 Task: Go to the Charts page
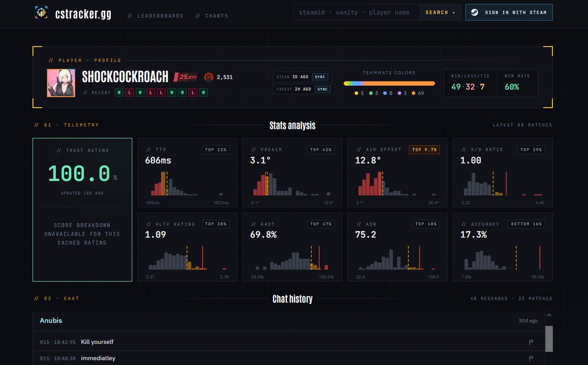(x=212, y=16)
